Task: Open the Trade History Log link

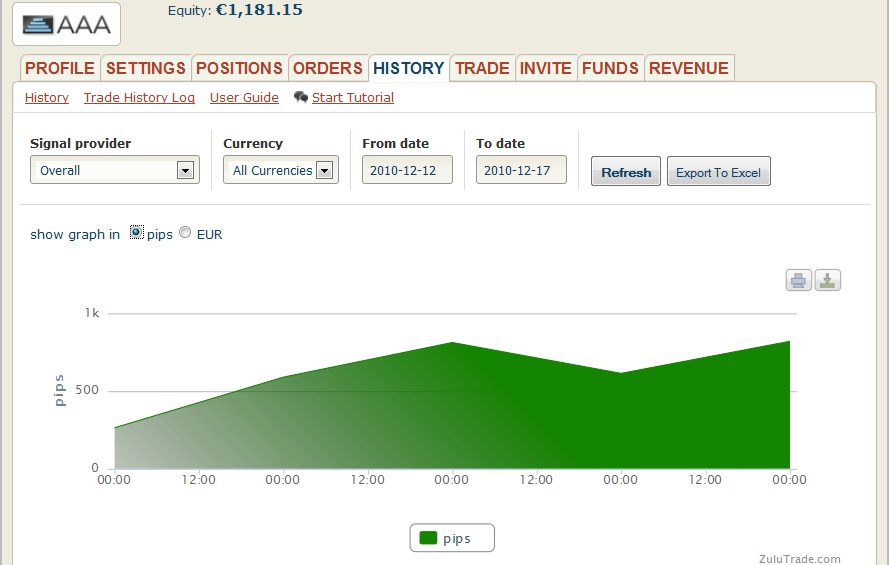Action: click(139, 97)
